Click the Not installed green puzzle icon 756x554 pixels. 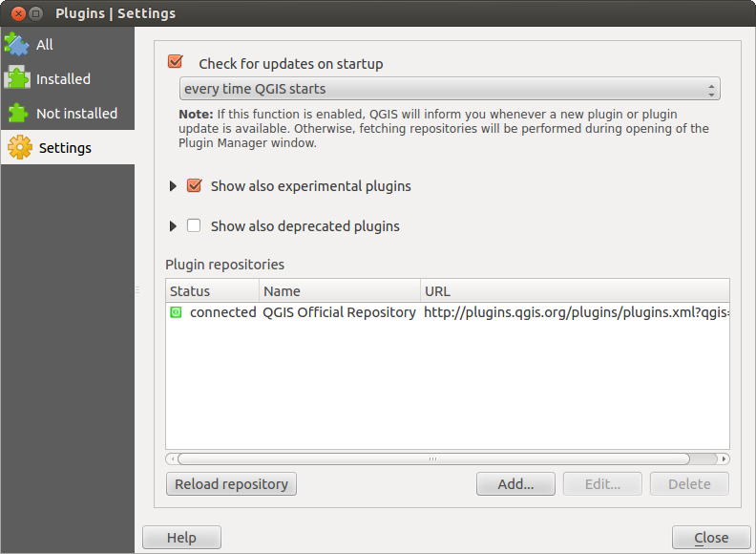17,113
